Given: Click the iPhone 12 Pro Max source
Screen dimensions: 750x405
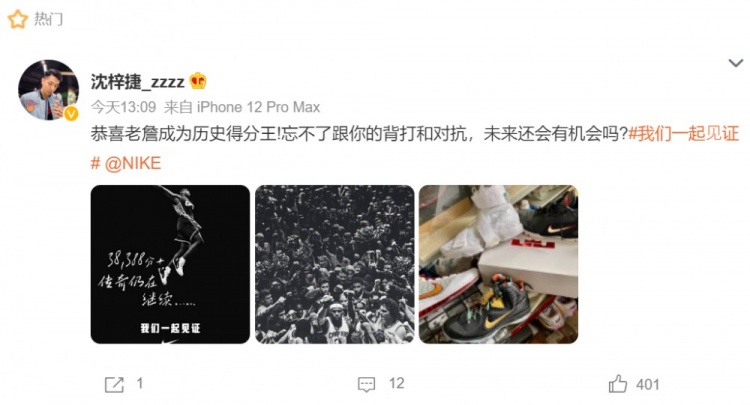Looking at the screenshot, I should click(258, 107).
